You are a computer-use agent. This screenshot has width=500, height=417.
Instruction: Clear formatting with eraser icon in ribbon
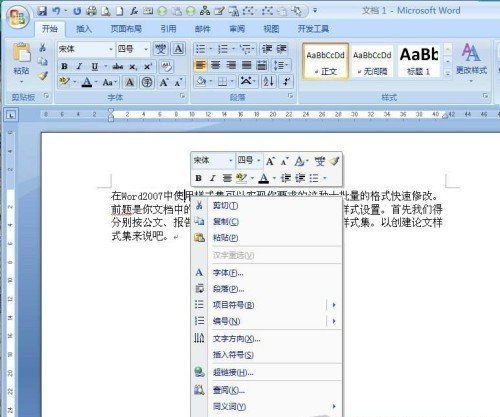click(x=166, y=66)
